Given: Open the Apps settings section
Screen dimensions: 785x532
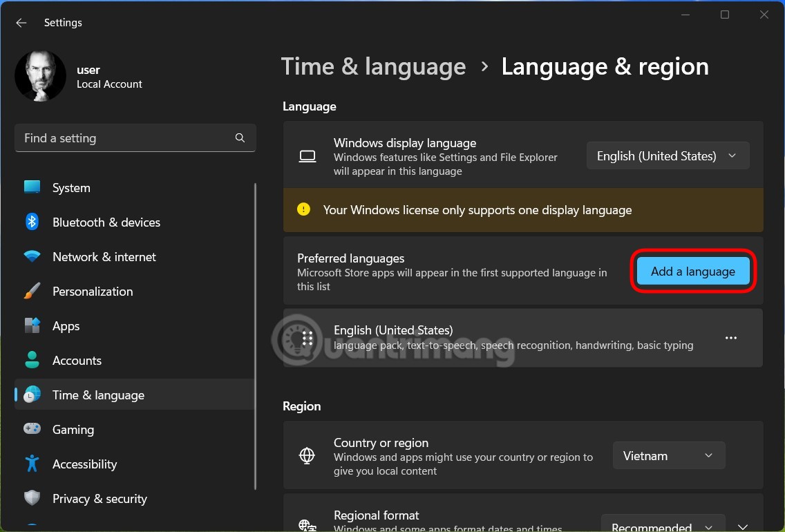Looking at the screenshot, I should pos(66,325).
